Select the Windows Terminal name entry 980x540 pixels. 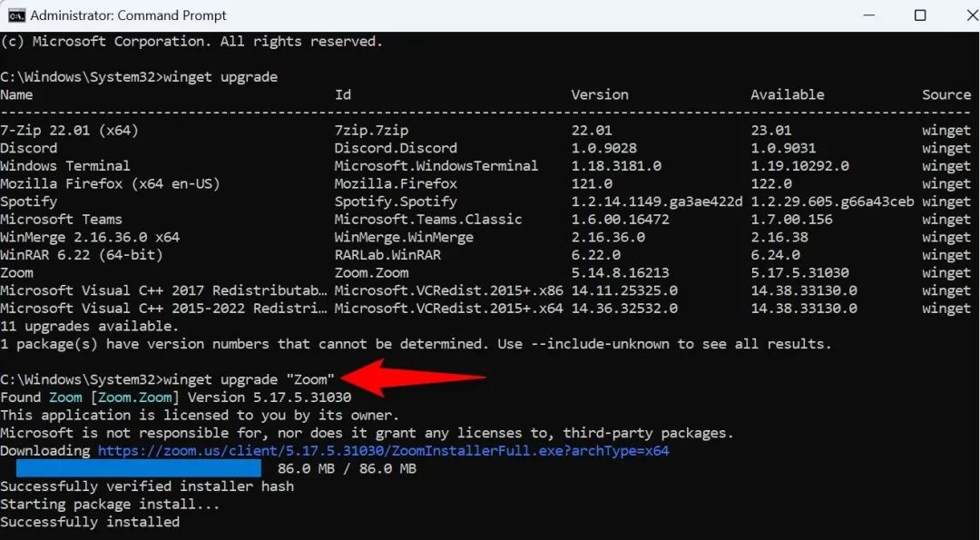(65, 166)
